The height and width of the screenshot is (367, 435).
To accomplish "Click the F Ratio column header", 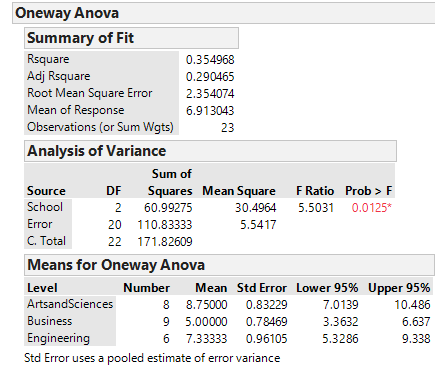I will [315, 191].
